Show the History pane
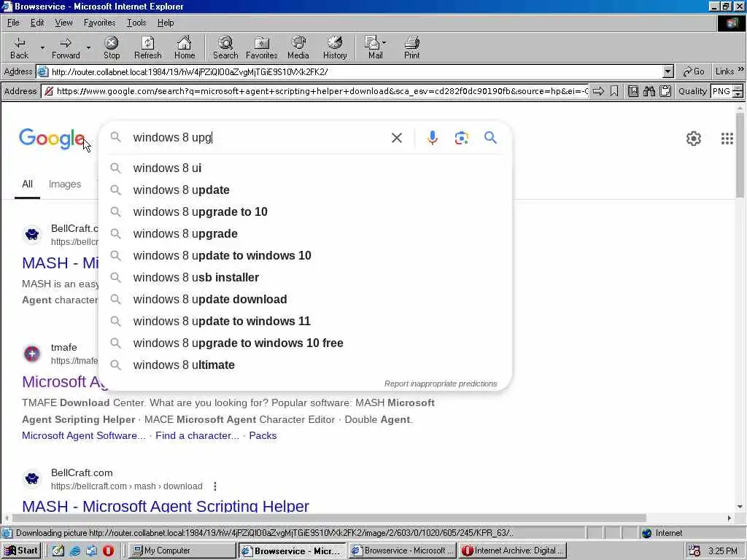747x560 pixels. click(335, 47)
